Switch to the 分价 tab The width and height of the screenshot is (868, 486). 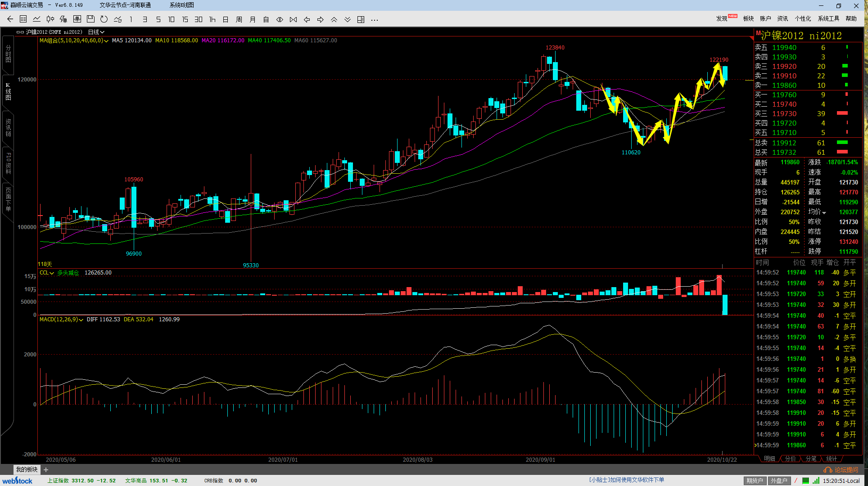[790, 459]
